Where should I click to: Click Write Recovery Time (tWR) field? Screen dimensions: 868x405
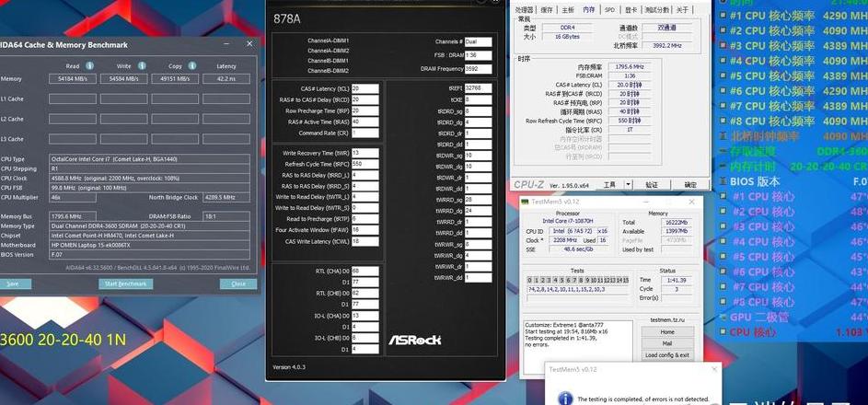[365, 153]
